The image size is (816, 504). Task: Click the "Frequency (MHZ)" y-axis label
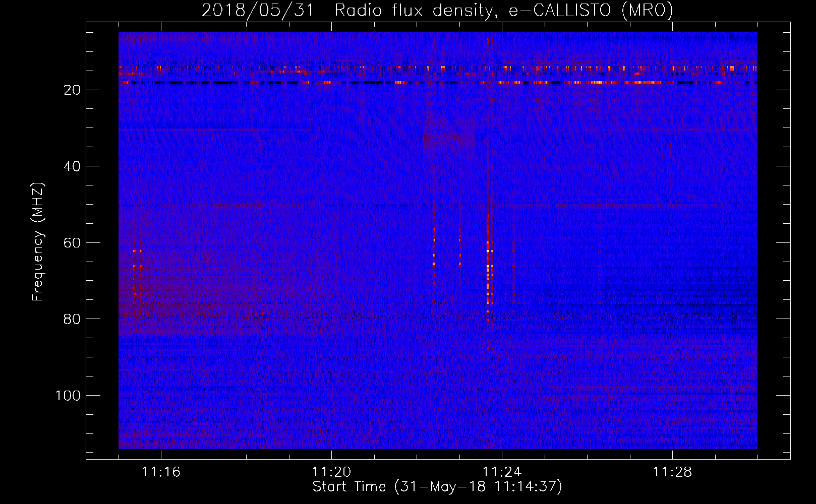coord(38,241)
